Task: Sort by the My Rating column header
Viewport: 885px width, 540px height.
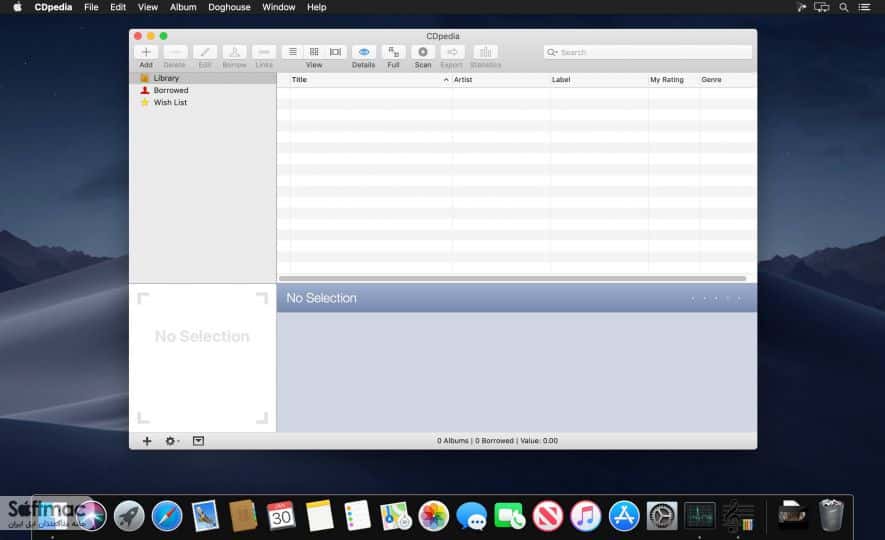Action: (x=667, y=80)
